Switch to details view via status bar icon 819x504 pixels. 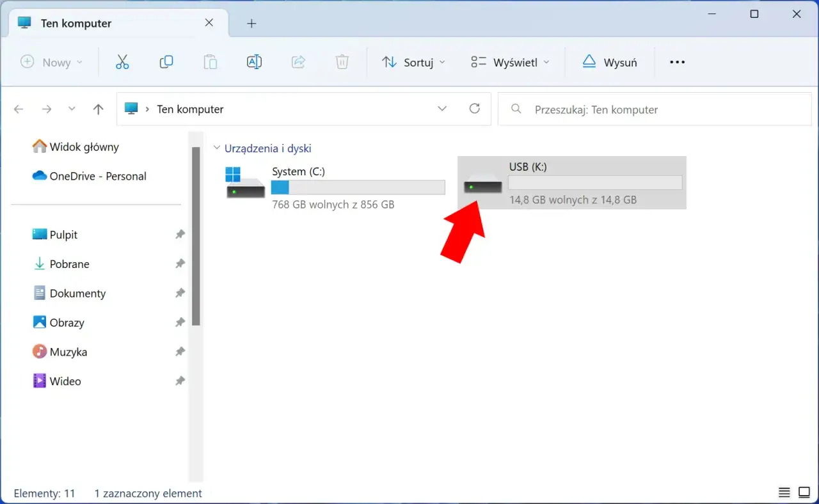click(x=784, y=492)
